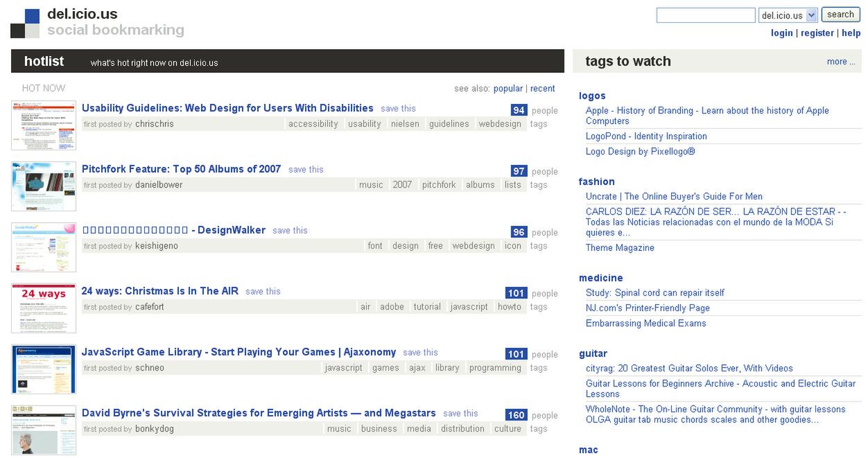The height and width of the screenshot is (458, 868).
Task: Go to the recent page link
Action: (x=543, y=89)
